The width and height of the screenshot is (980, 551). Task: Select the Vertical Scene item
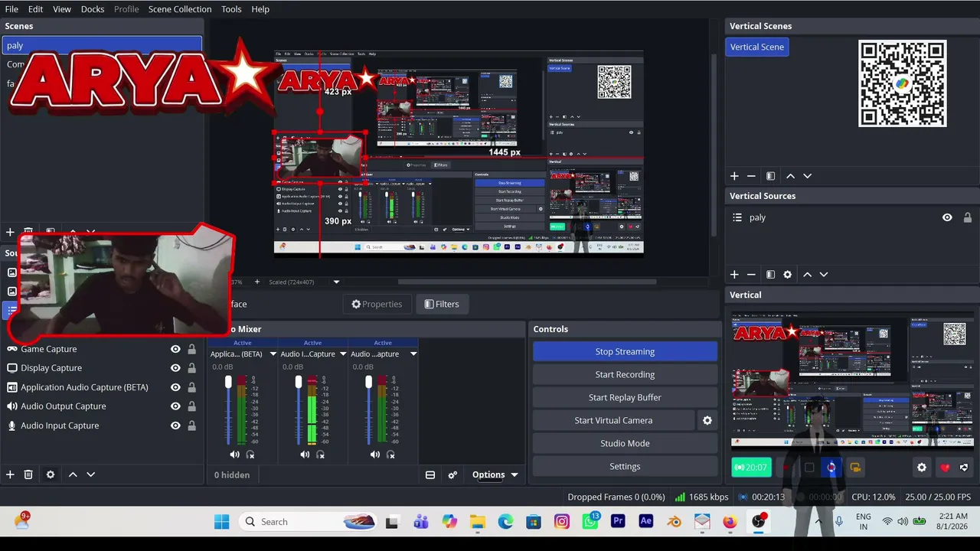click(x=757, y=47)
